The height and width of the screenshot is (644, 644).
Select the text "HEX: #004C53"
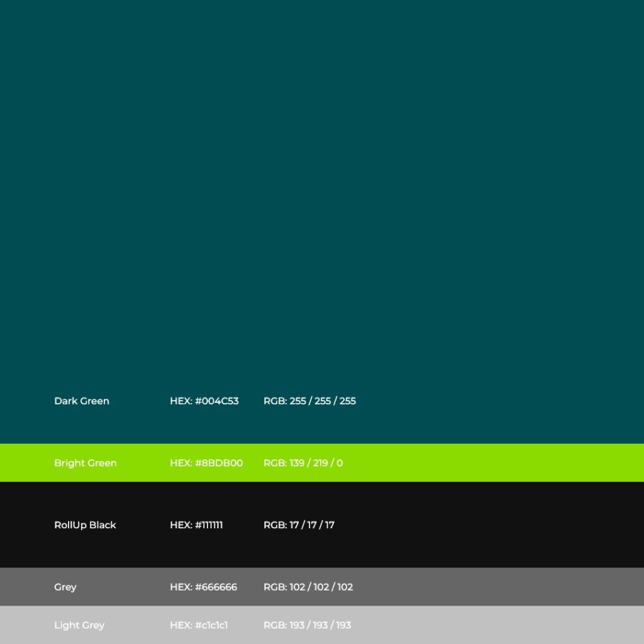tap(204, 401)
